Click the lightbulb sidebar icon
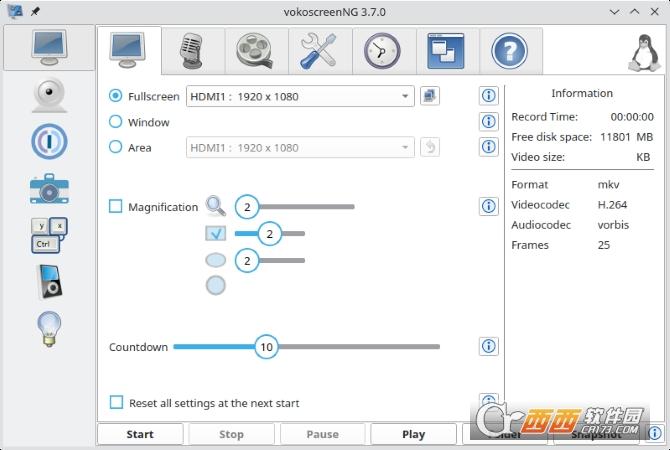The width and height of the screenshot is (670, 450). [x=49, y=329]
